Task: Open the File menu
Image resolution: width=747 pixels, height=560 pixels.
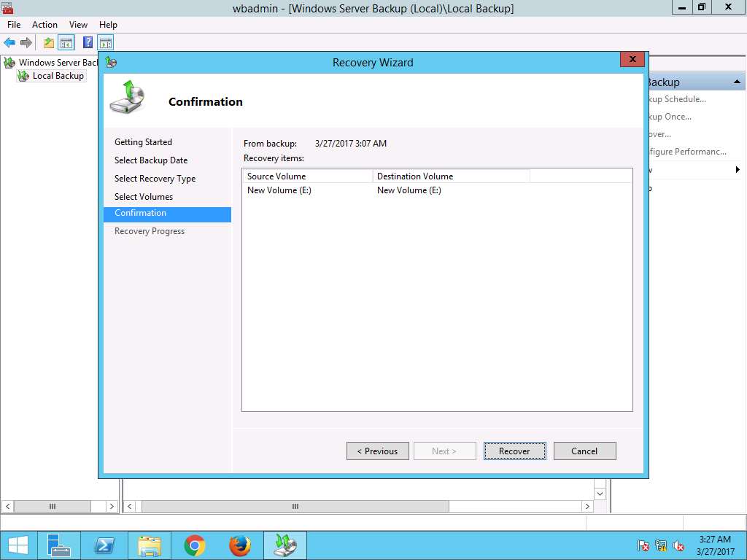Action: point(14,25)
